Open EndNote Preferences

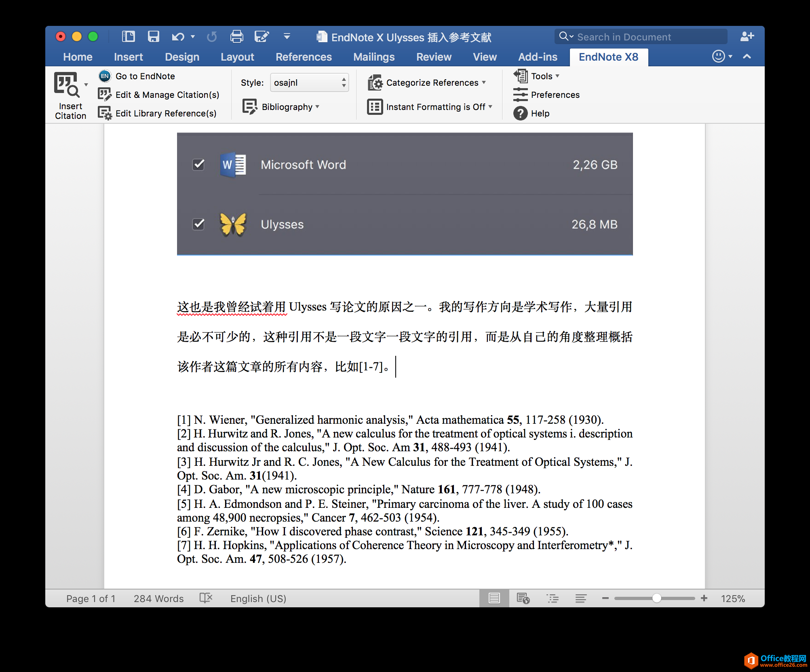pos(555,95)
